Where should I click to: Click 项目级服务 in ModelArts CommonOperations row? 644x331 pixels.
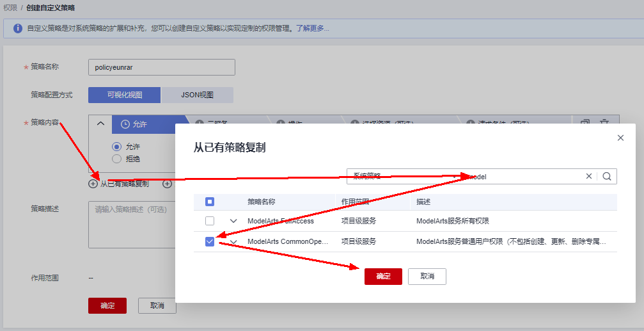click(x=359, y=242)
